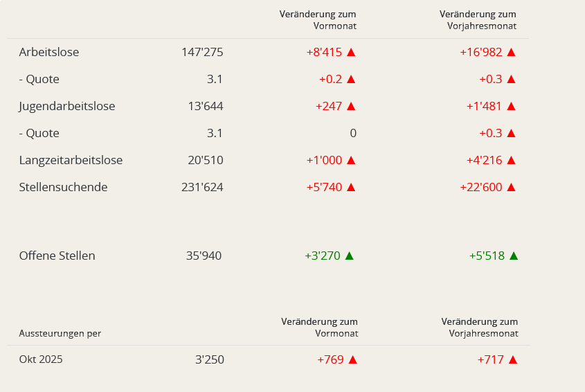Viewport: 585px width, 392px height.
Task: Click the Arbeitslose row label
Action: tap(49, 52)
